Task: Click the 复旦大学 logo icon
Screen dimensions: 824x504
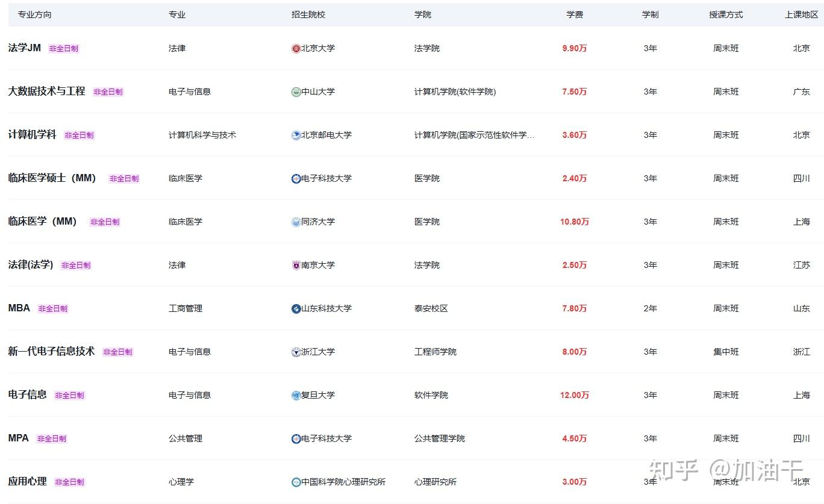Action: point(296,396)
